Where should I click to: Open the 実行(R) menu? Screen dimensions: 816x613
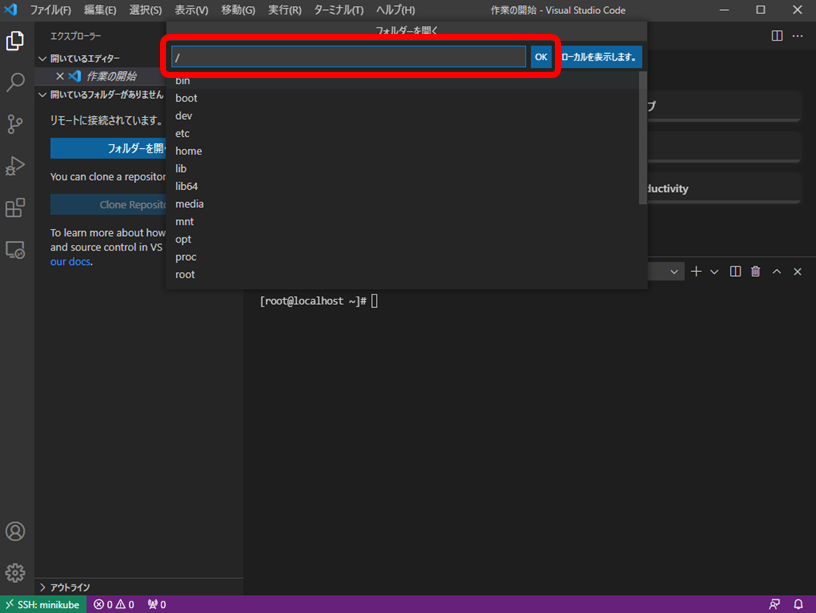point(285,10)
